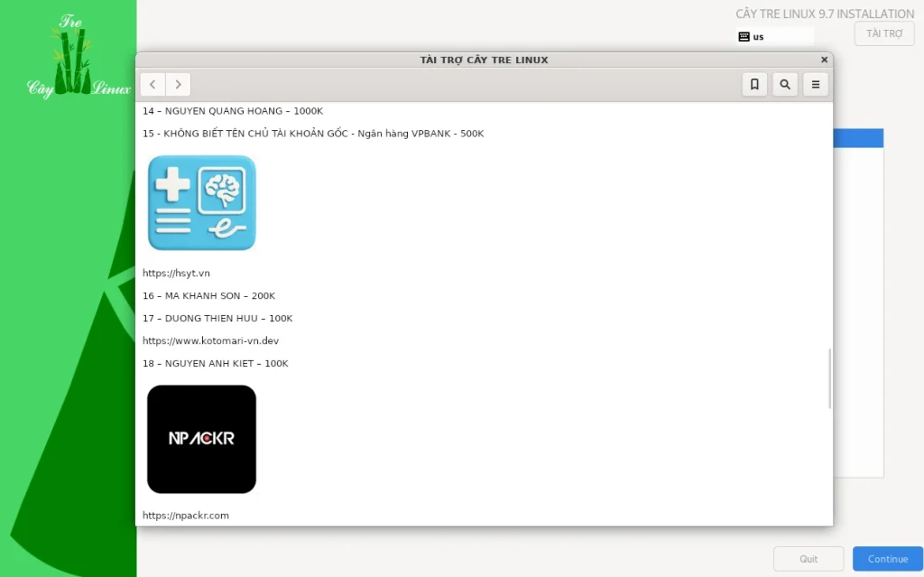Screen dimensions: 924x577
Task: Open the hamburger menu
Action: (816, 84)
